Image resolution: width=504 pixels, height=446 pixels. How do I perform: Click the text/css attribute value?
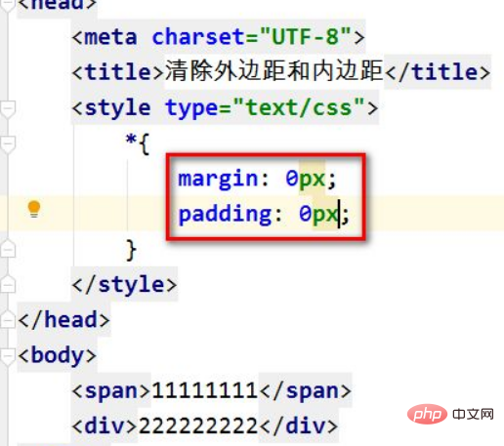coord(299,107)
